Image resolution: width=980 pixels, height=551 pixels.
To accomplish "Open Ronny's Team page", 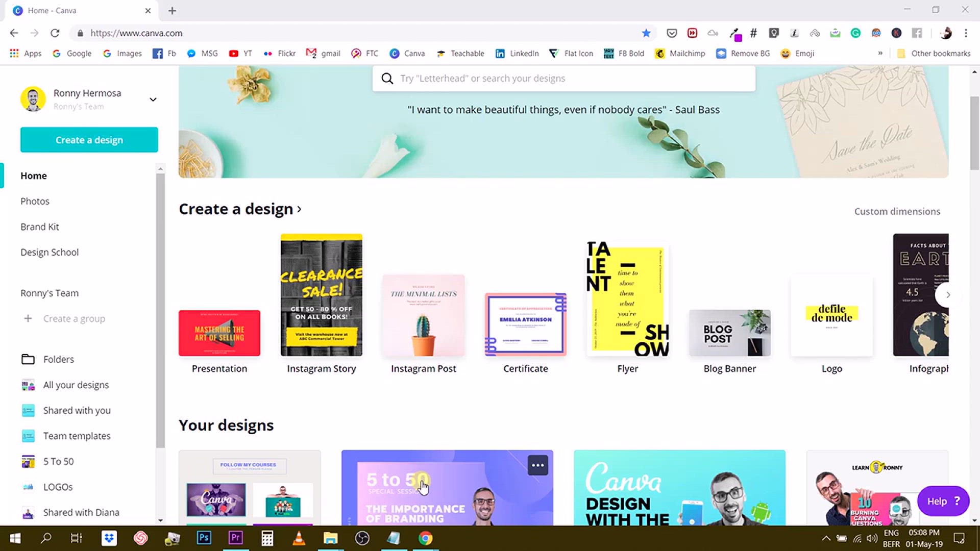I will [50, 293].
